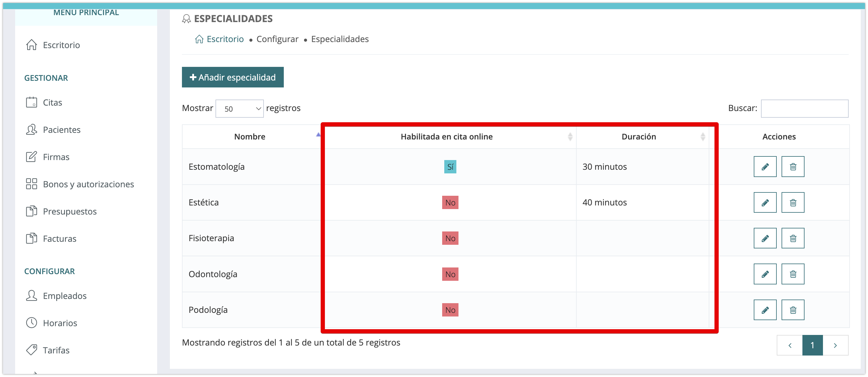Click the home icon in the breadcrumb
This screenshot has width=868, height=377.
pos(199,39)
